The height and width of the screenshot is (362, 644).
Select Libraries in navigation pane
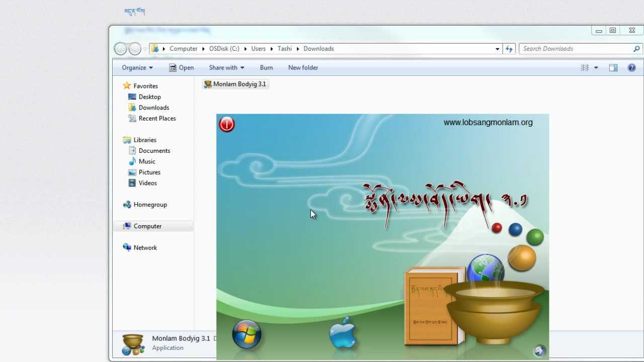pyautogui.click(x=145, y=140)
